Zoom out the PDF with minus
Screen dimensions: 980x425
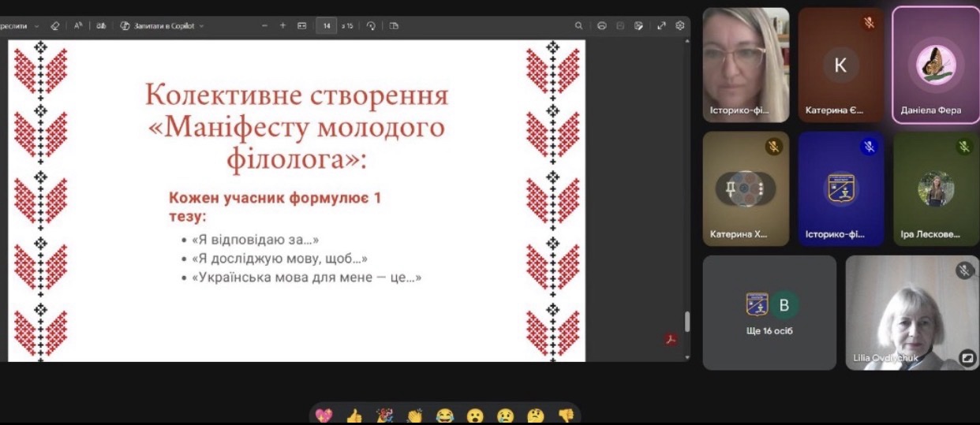coord(264,25)
